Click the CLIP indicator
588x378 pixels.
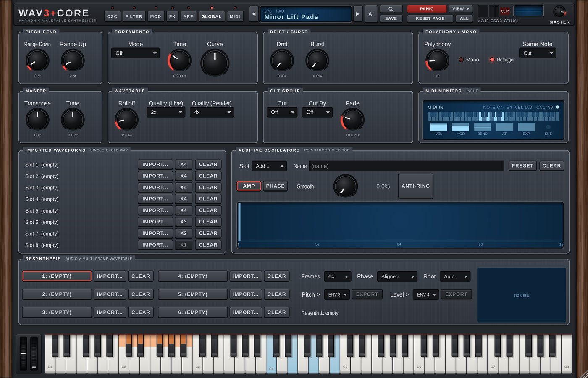(505, 11)
